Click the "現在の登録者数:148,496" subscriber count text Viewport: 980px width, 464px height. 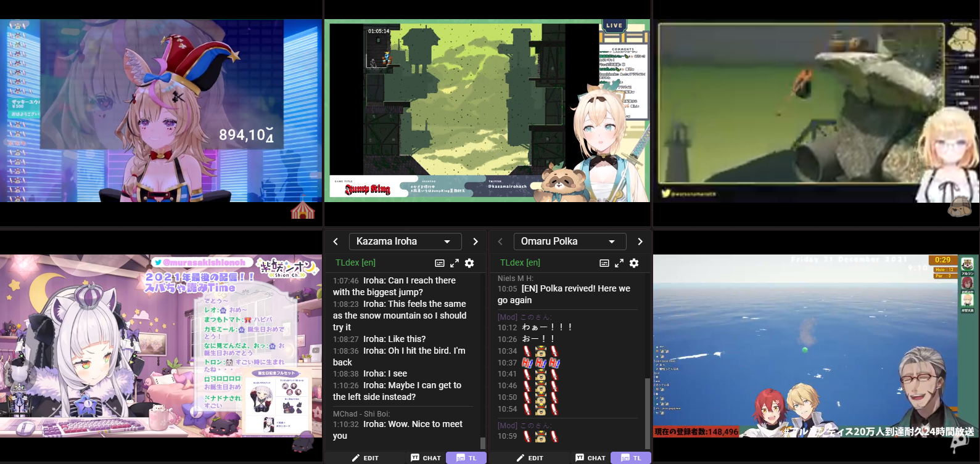[x=696, y=432]
